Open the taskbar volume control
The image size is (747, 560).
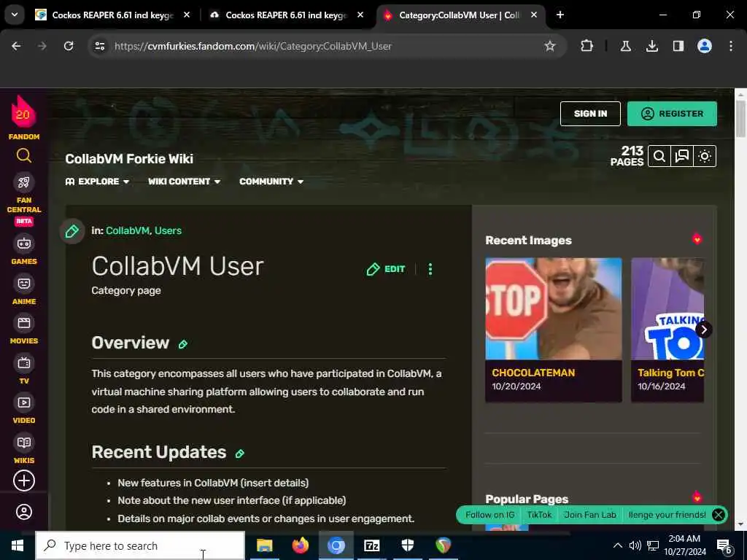coord(635,545)
